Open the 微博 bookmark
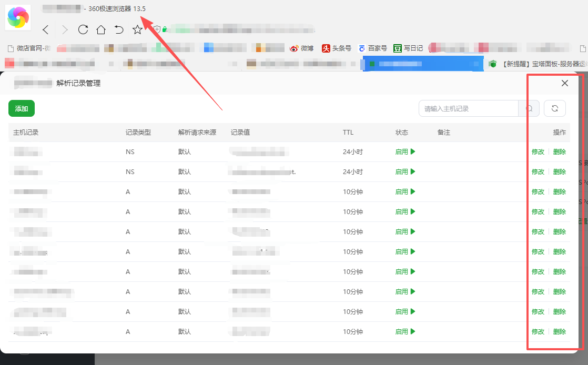The image size is (588, 365). coord(302,48)
